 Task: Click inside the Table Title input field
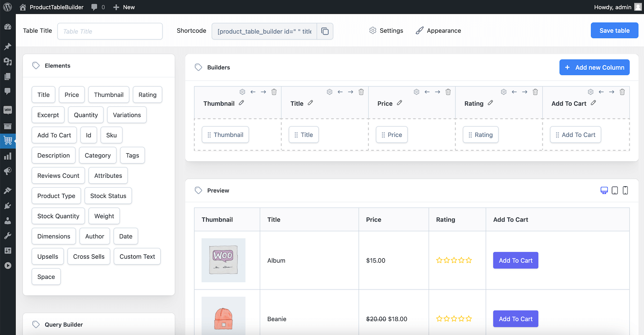coord(110,31)
